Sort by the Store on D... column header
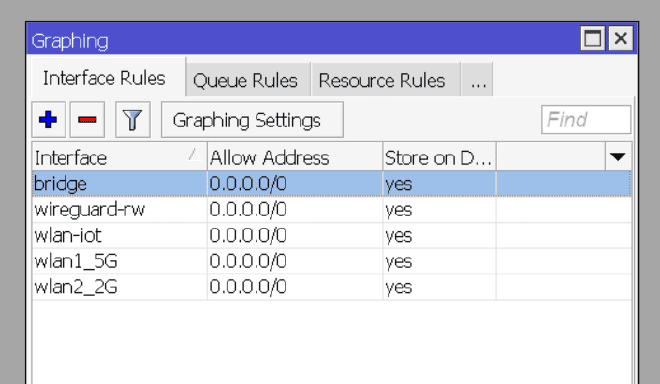660x384 pixels. (x=439, y=157)
